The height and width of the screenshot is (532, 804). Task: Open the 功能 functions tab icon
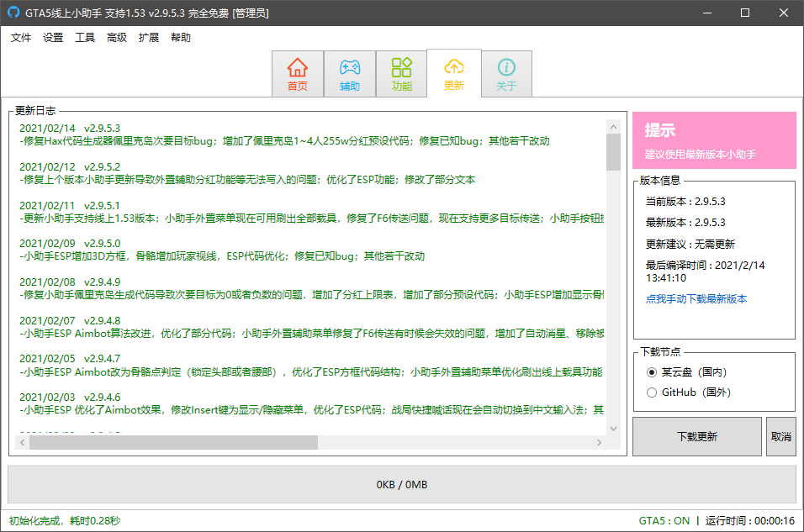401,74
